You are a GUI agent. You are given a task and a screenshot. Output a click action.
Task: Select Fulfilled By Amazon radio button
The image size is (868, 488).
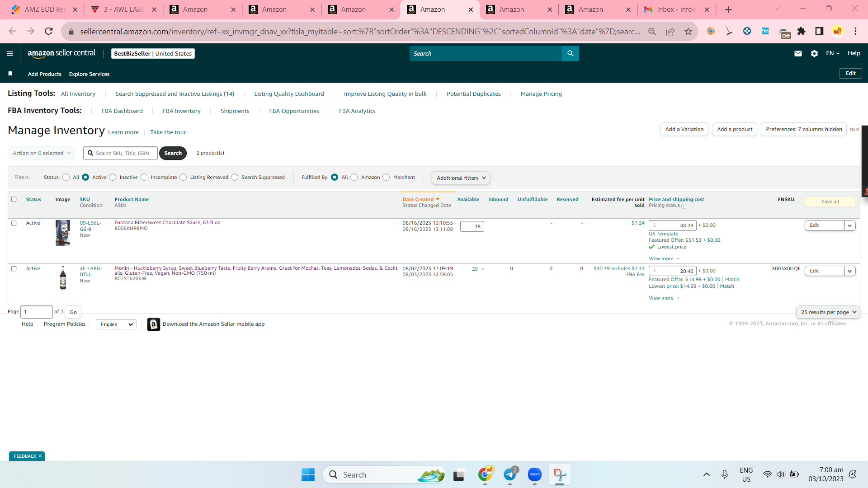click(x=354, y=177)
